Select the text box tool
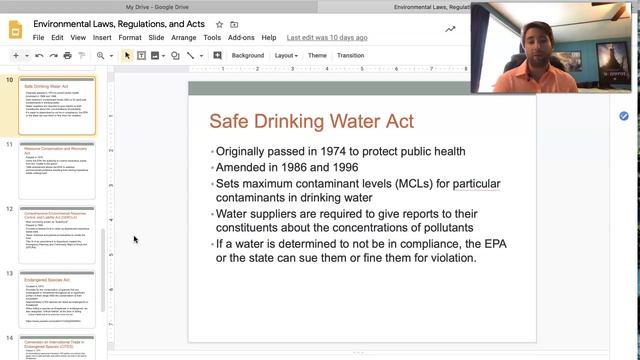The height and width of the screenshot is (360, 640). tap(141, 56)
